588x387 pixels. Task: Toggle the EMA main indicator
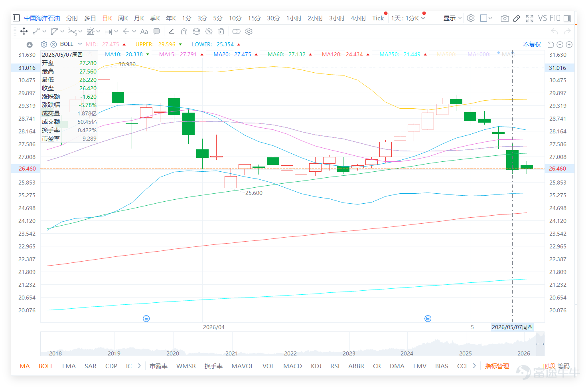pos(69,366)
